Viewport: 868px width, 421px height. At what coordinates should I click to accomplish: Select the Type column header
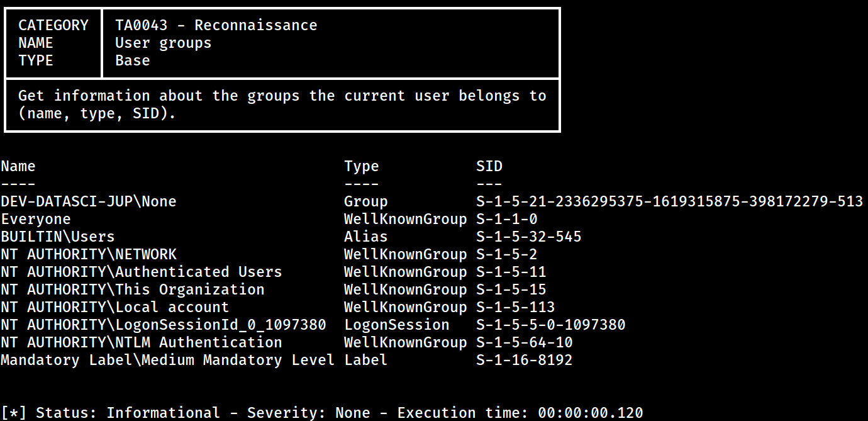[362, 166]
